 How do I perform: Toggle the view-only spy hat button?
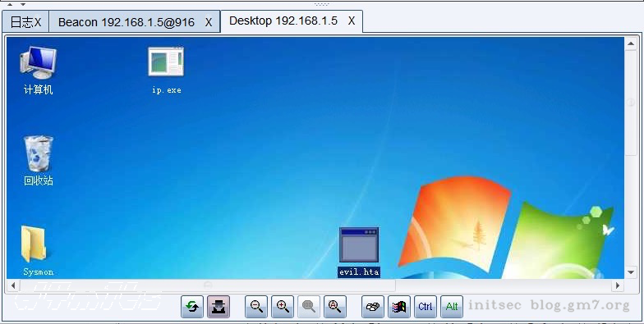coord(218,307)
